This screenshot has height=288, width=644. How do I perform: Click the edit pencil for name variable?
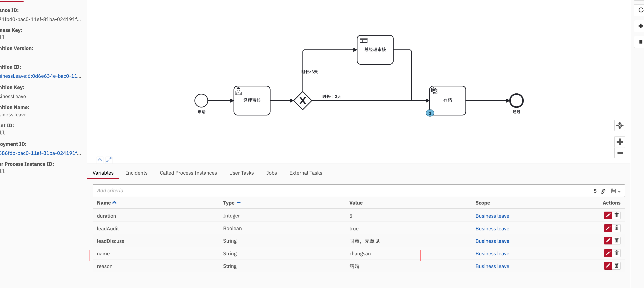(608, 253)
